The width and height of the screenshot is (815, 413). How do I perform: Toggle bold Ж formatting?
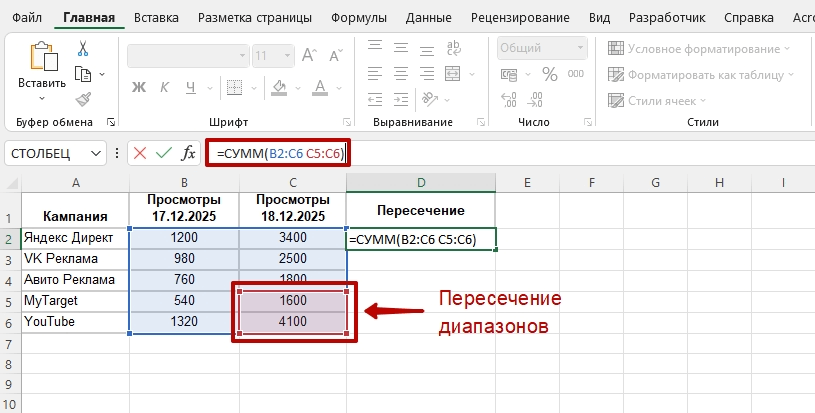point(139,87)
